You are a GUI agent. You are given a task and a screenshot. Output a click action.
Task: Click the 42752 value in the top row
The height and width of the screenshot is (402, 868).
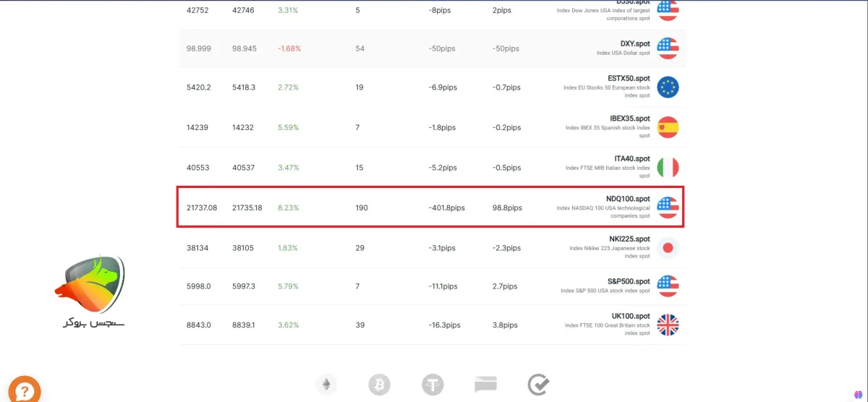coord(197,11)
